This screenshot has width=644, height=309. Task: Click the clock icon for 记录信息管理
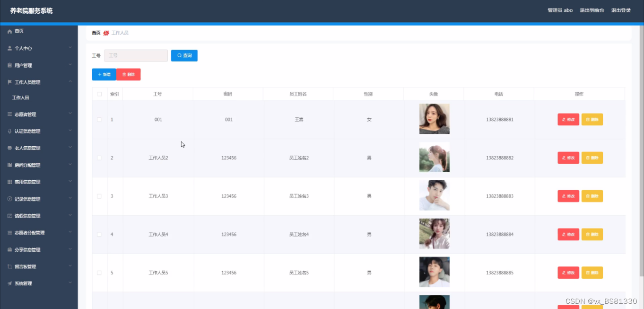pyautogui.click(x=9, y=199)
